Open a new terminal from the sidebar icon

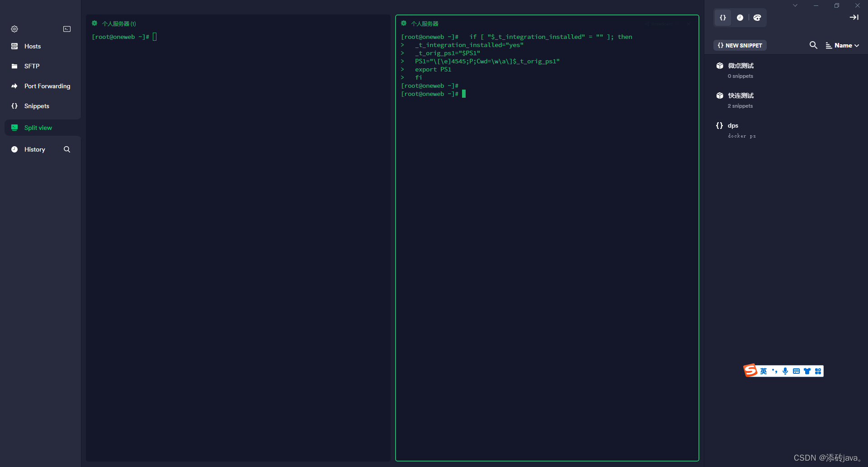[67, 29]
